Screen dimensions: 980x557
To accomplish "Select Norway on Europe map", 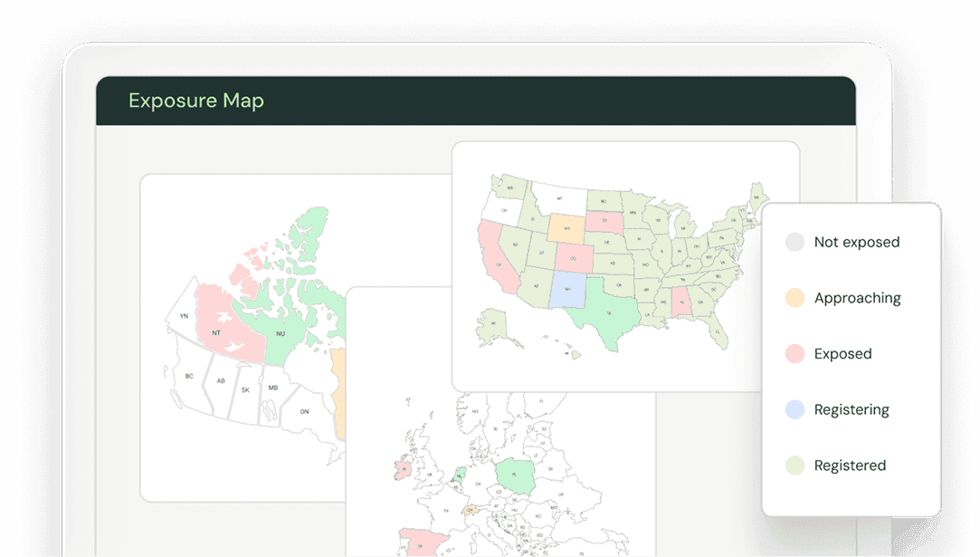I will coord(476,412).
